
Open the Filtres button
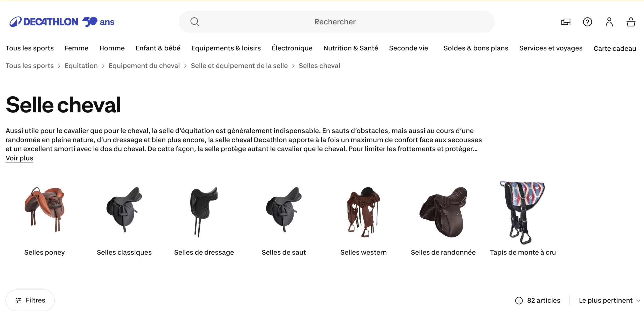coord(30,300)
